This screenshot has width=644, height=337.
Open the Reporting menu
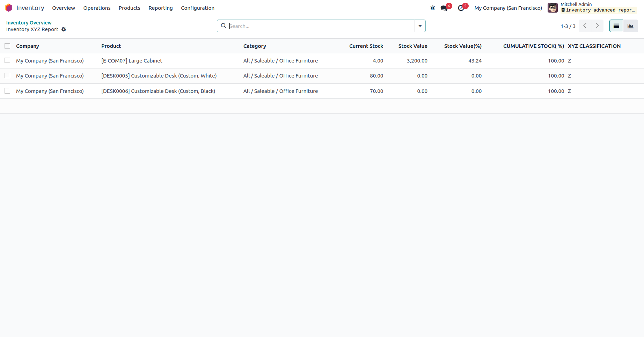160,8
